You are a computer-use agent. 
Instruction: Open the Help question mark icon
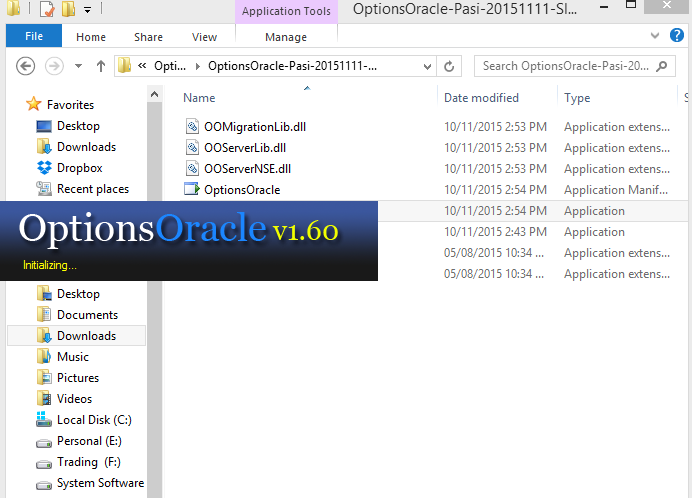[677, 35]
